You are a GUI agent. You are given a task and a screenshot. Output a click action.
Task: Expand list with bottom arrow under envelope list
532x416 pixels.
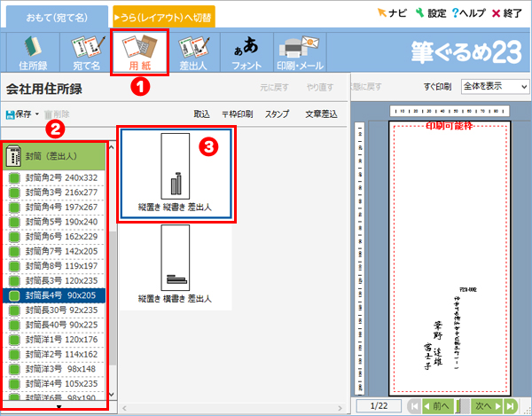[59, 407]
